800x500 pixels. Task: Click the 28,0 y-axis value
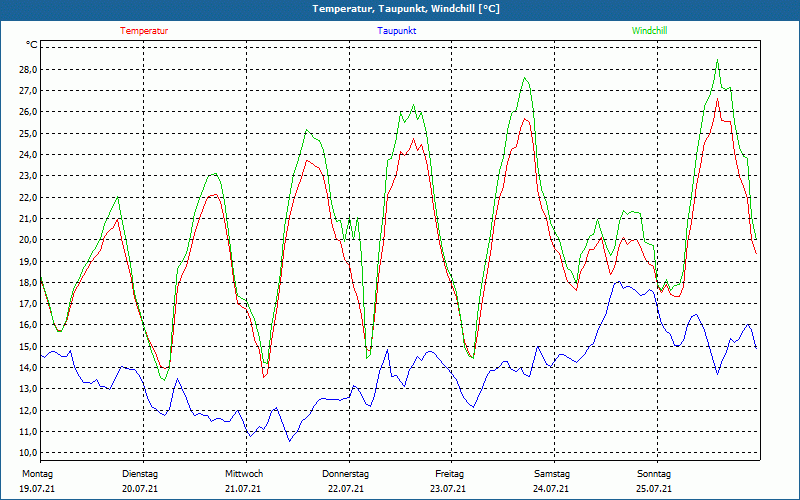pos(28,69)
